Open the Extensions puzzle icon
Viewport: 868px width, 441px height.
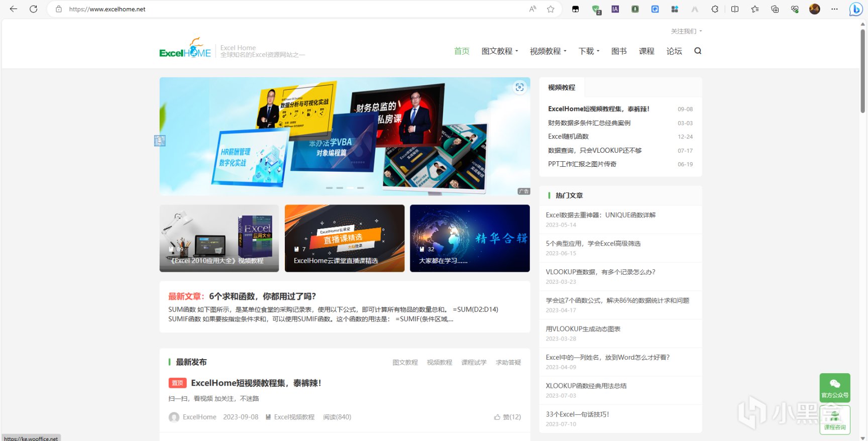(x=715, y=9)
